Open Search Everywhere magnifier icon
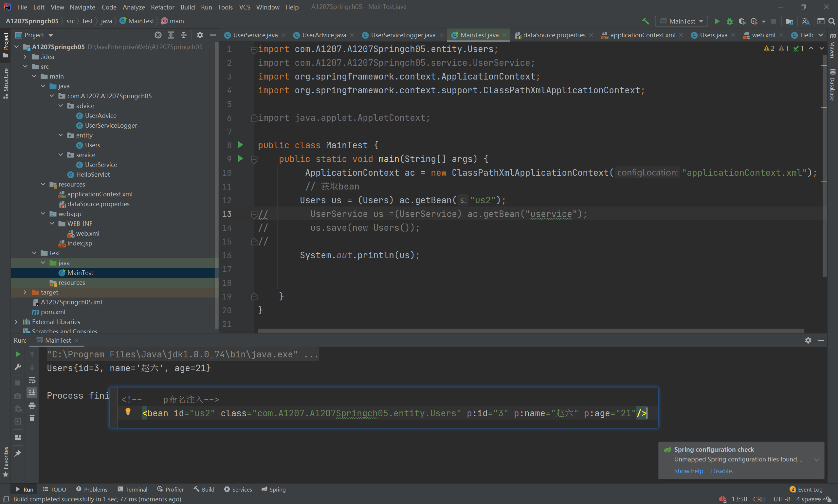 (x=831, y=21)
